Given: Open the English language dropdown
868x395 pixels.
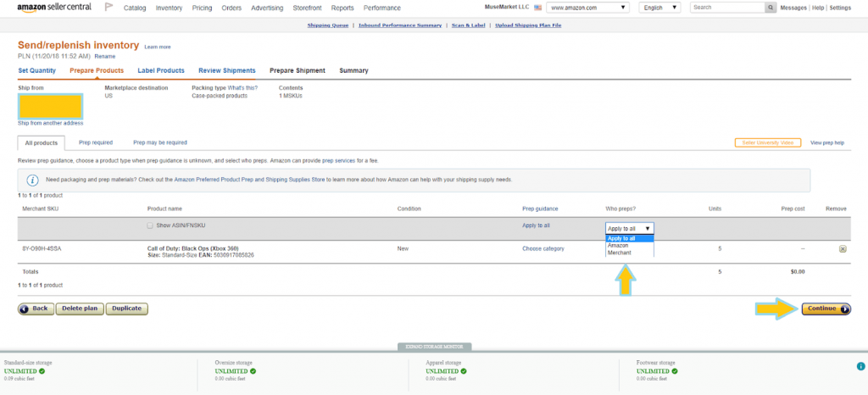Looking at the screenshot, I should [x=659, y=8].
